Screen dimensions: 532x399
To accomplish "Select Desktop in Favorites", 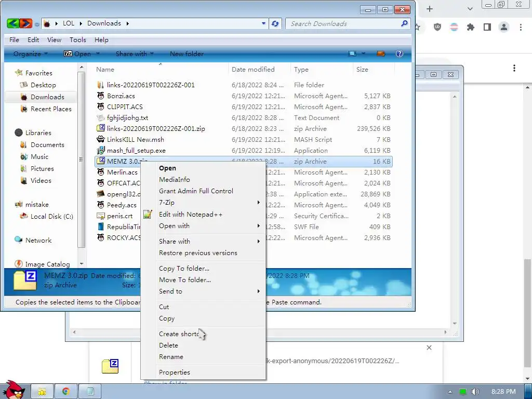I will point(43,85).
